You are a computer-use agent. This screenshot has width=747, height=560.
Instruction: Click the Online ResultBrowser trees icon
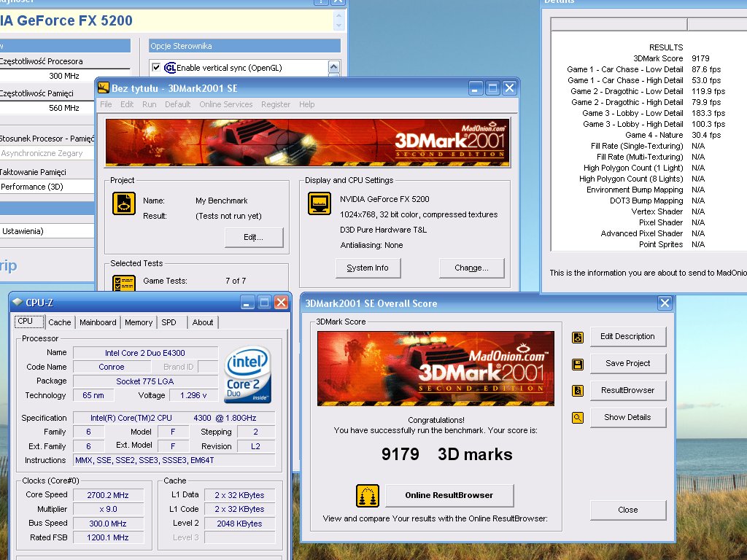368,496
